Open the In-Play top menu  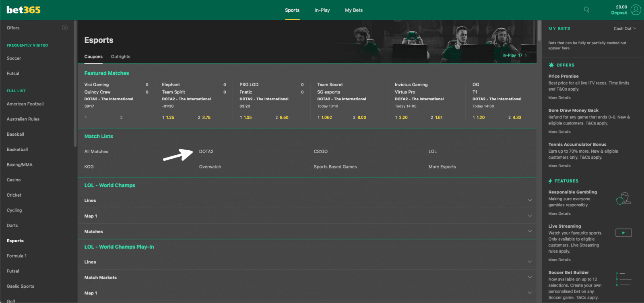pos(322,10)
